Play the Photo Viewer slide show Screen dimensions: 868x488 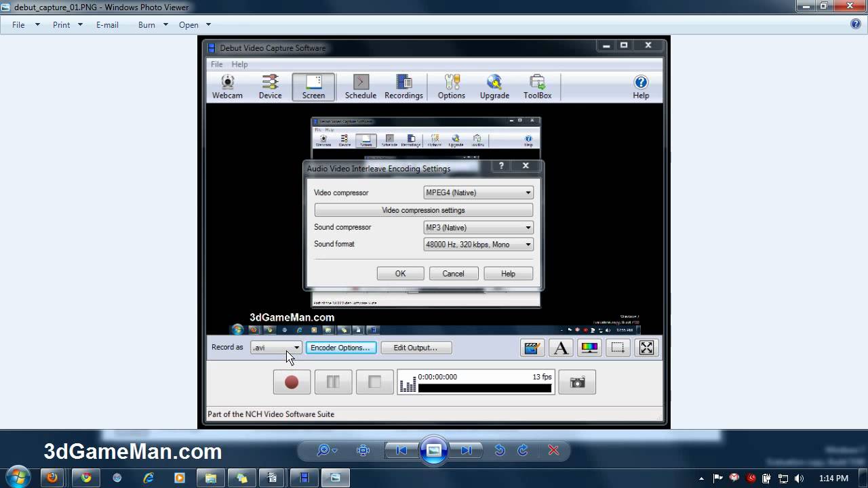[x=434, y=450]
